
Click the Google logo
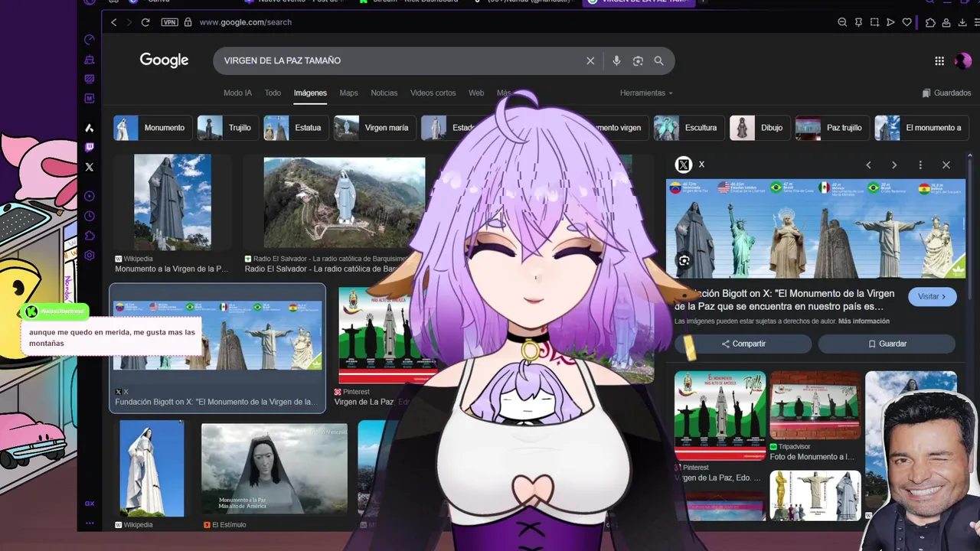click(164, 60)
